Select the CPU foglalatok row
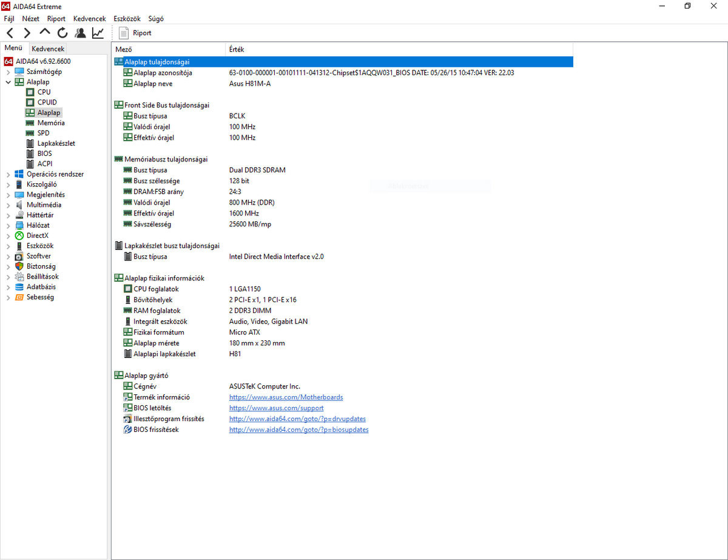The image size is (728, 560). 343,289
